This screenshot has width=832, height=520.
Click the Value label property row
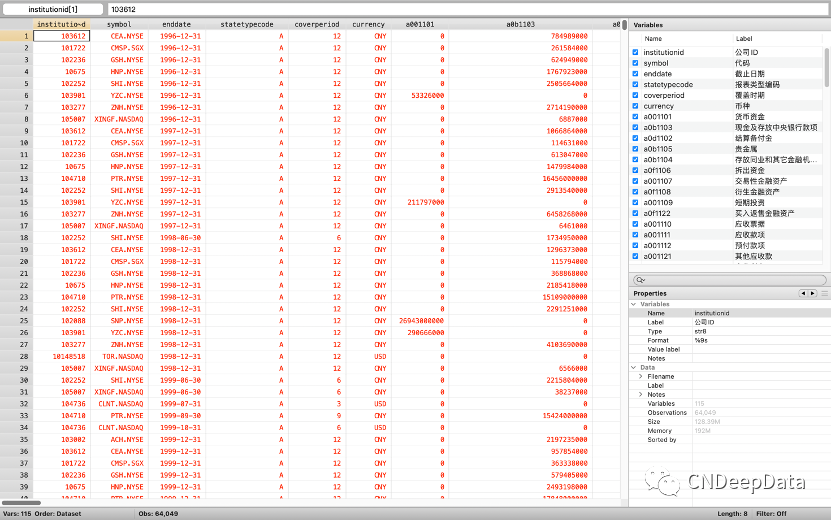click(729, 350)
